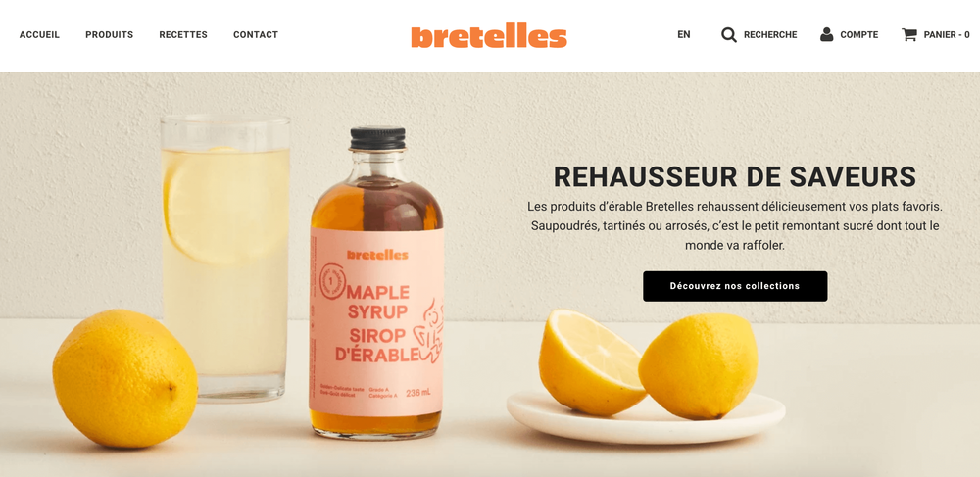
Task: Click the RECHERCHE text label
Action: tap(770, 35)
